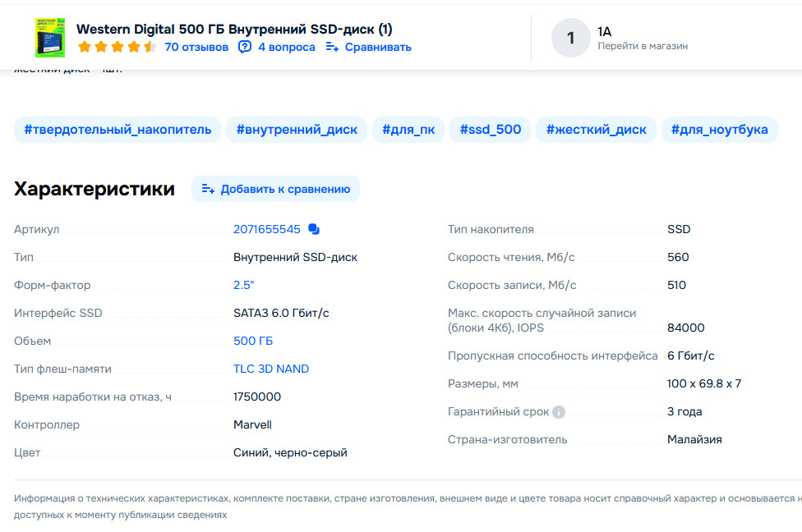Click the Время наработки на отказ label
Image resolution: width=802 pixels, height=532 pixels.
(93, 397)
